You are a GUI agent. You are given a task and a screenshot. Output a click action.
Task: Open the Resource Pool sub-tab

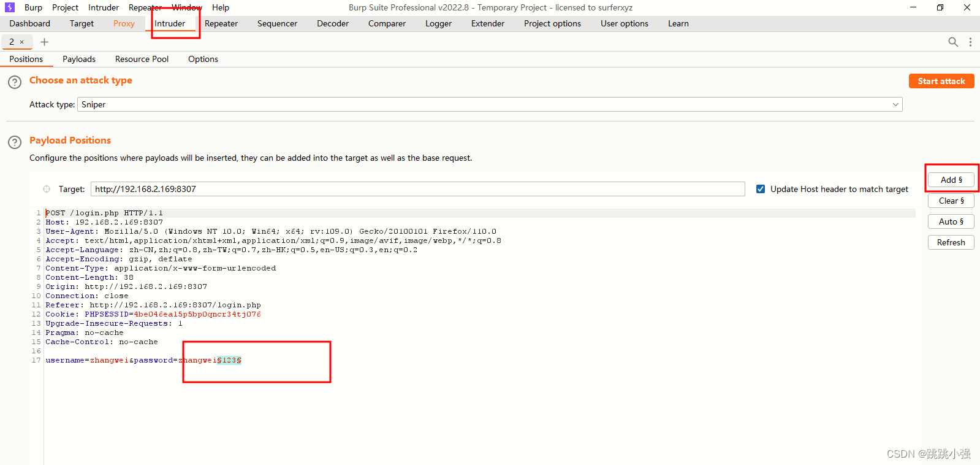click(142, 59)
